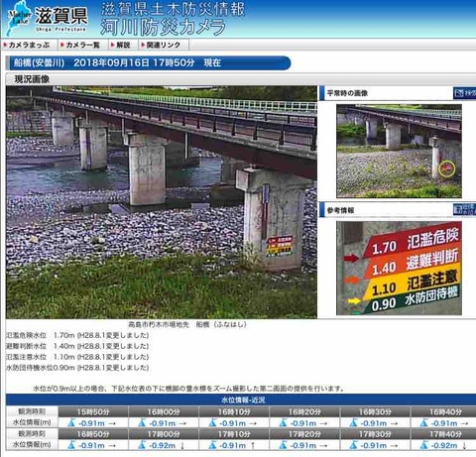Click the main live camera image

[x=162, y=202]
